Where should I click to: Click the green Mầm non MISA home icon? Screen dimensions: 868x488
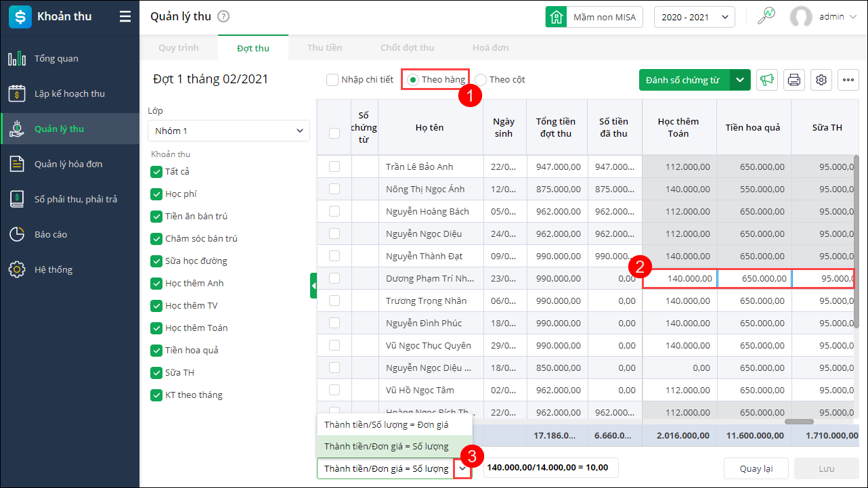coord(556,17)
